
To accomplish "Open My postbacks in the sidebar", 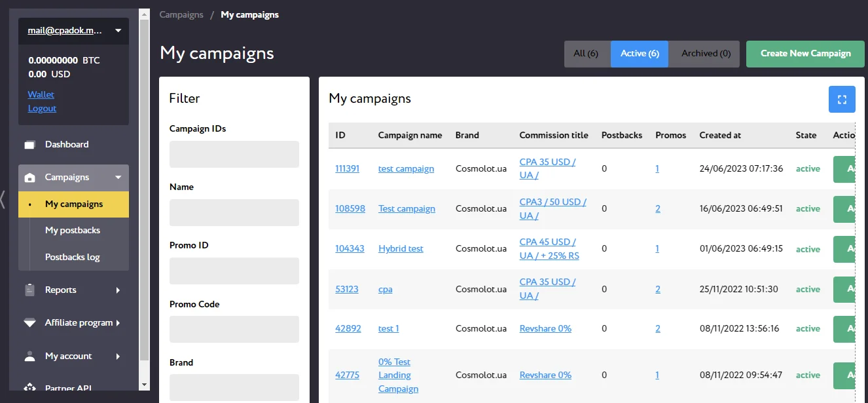I will 73,231.
